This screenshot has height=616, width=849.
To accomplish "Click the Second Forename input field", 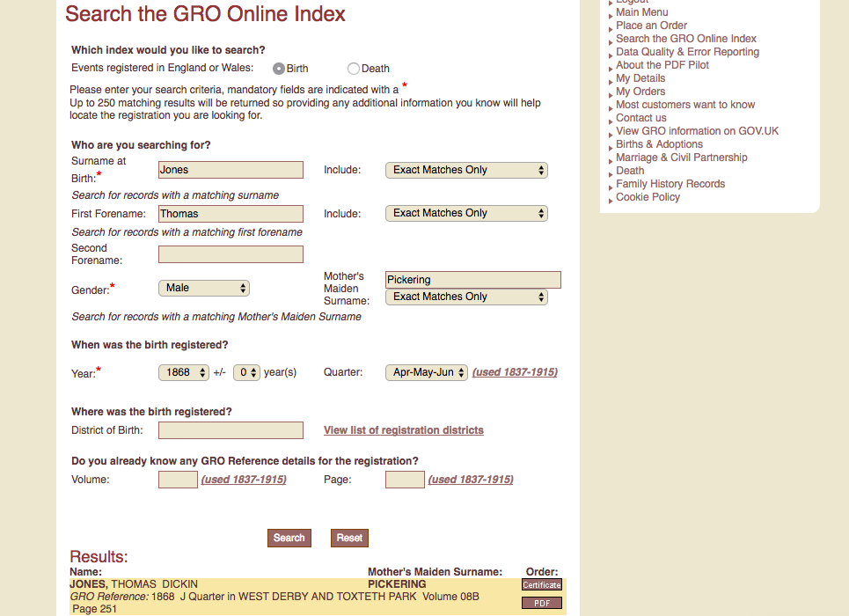I will coord(231,254).
